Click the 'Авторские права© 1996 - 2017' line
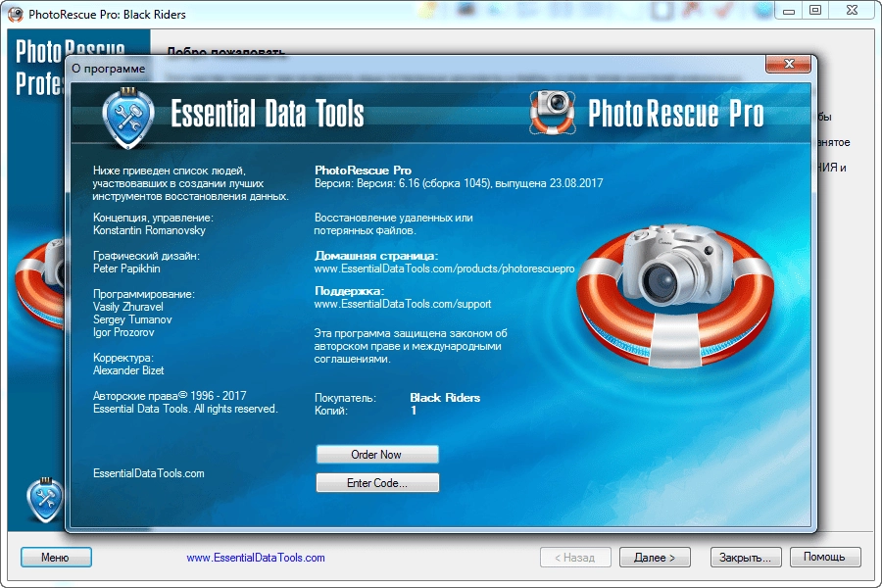The width and height of the screenshot is (882, 588). click(x=170, y=396)
